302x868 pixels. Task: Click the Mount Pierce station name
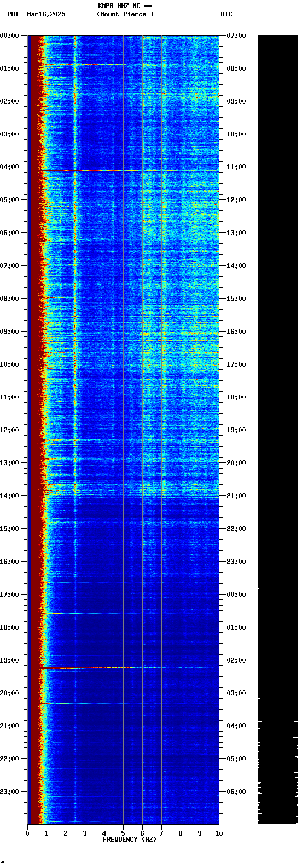125,14
